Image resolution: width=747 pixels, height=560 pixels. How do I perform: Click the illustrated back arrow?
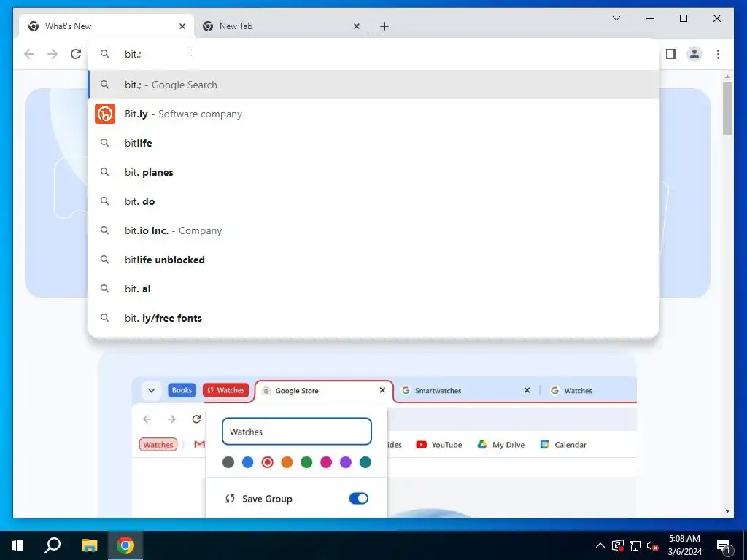(147, 419)
